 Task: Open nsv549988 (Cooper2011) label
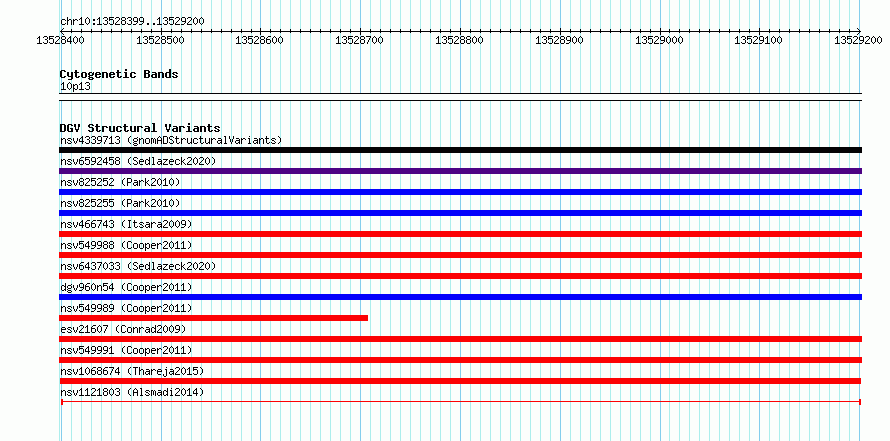tap(126, 245)
